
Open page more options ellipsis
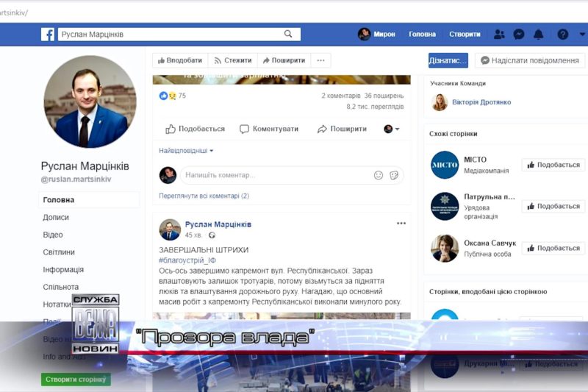pos(320,60)
